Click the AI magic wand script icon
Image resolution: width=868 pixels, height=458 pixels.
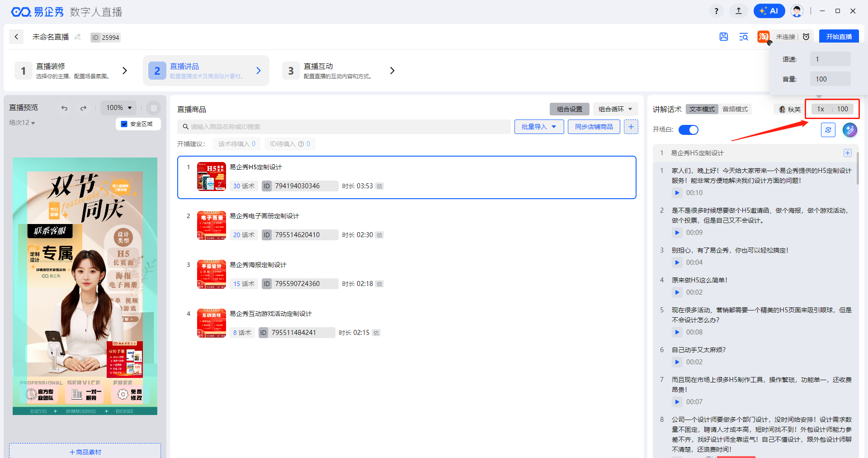[850, 130]
